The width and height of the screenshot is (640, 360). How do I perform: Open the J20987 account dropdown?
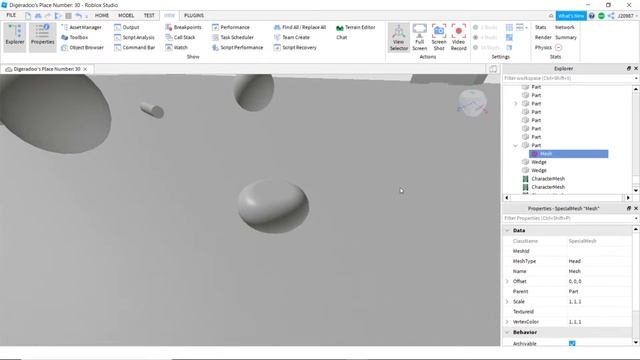pos(627,16)
